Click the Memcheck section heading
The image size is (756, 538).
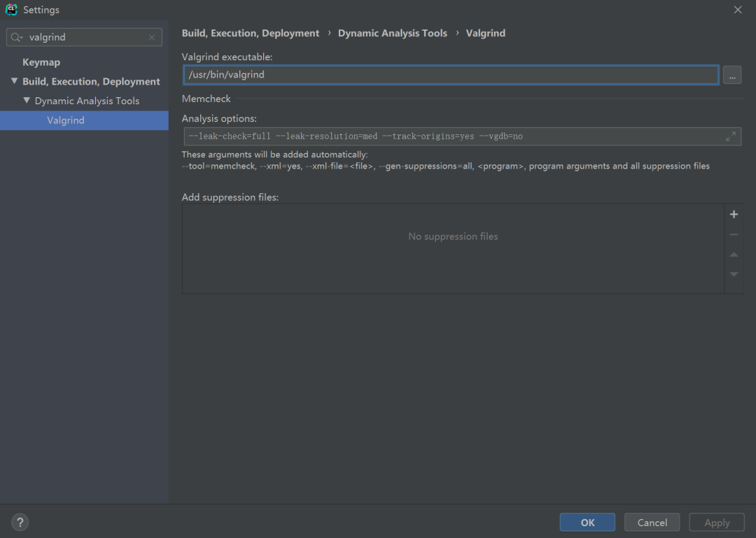click(x=206, y=99)
